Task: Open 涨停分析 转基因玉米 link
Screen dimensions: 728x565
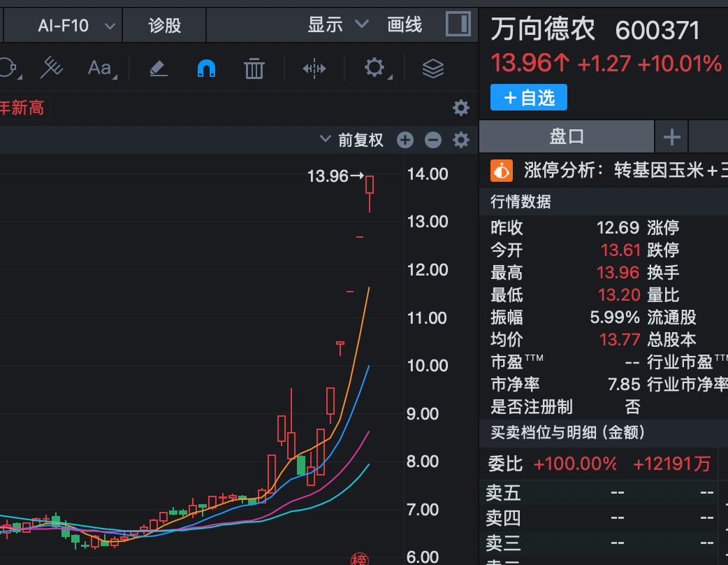Action: click(x=625, y=171)
